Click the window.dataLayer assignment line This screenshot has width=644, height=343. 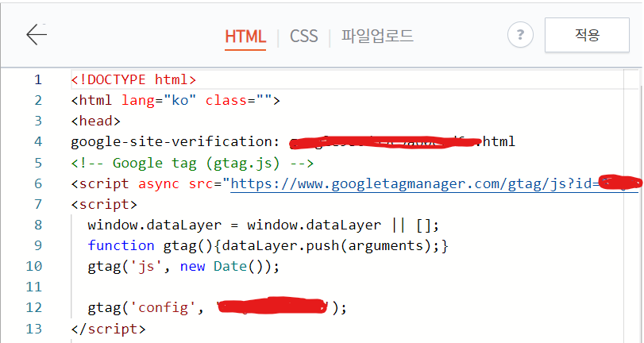pos(264,225)
